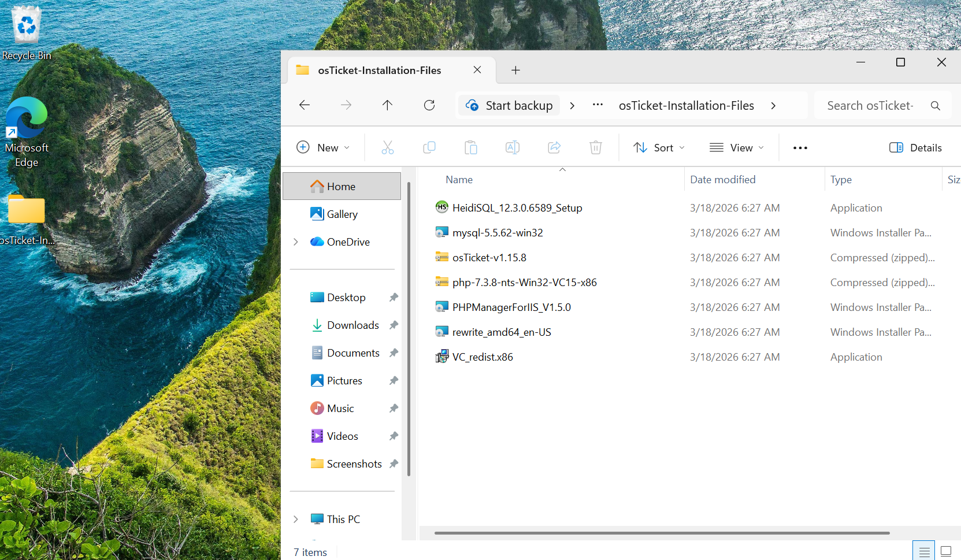961x560 pixels.
Task: Click the Copy icon in toolbar
Action: pyautogui.click(x=429, y=148)
